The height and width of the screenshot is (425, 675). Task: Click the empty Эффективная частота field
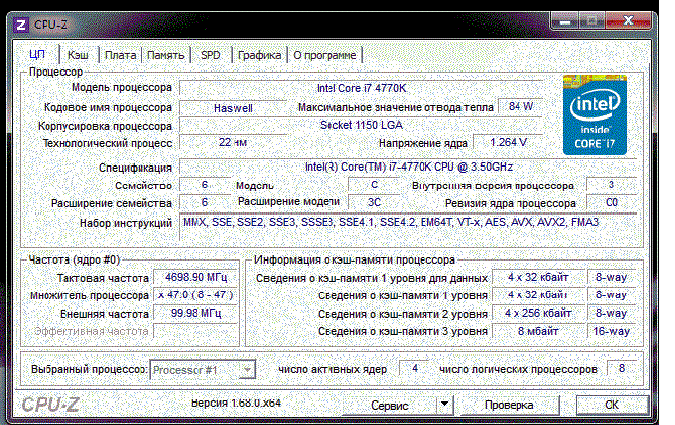coord(195,331)
